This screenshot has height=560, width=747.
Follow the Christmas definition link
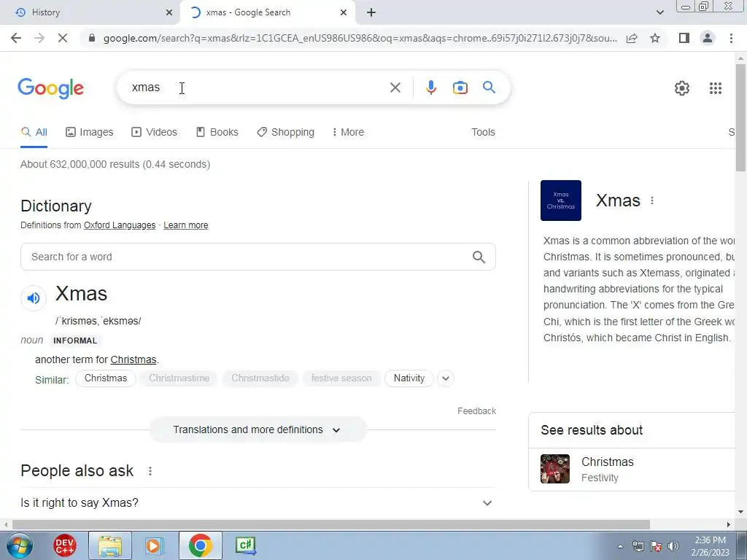133,359
